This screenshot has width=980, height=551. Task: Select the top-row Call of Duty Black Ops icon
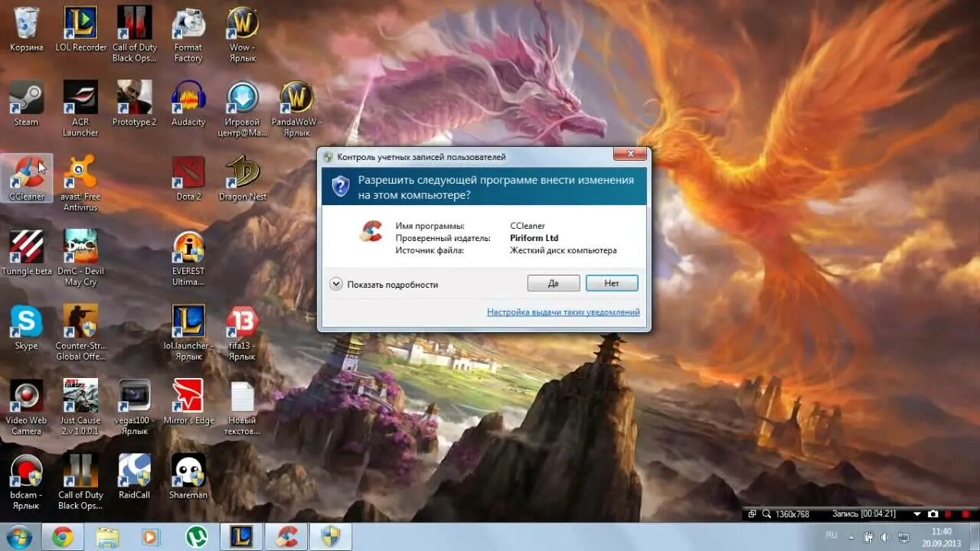pyautogui.click(x=134, y=35)
